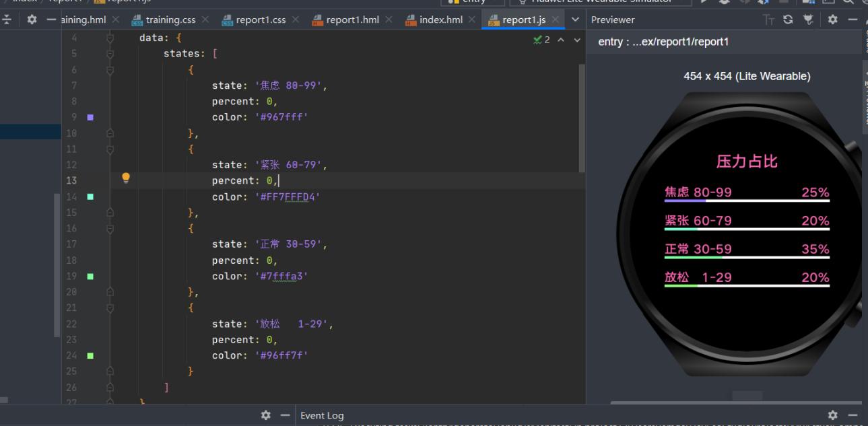
Task: Click the Event Log settings gear
Action: [833, 415]
